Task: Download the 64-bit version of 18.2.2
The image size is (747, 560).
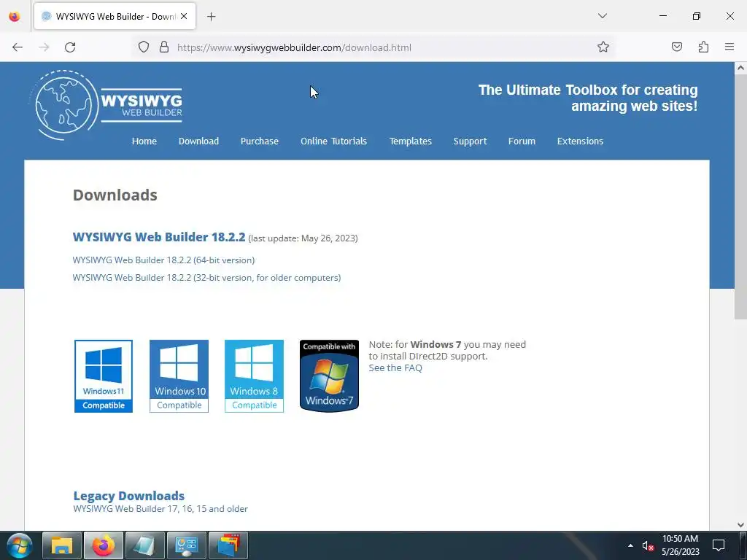Action: 163,260
